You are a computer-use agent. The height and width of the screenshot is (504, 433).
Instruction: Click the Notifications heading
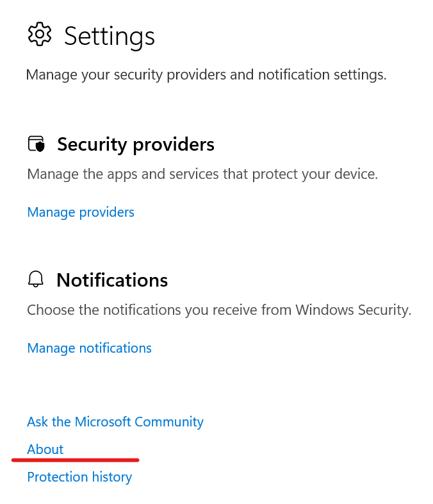coord(112,280)
